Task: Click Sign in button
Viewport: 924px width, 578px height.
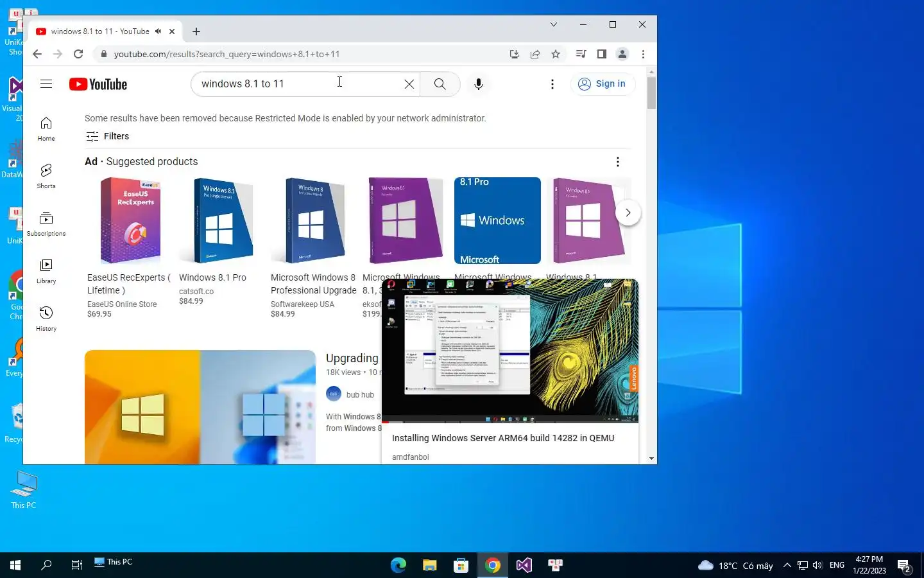Action: click(x=602, y=83)
